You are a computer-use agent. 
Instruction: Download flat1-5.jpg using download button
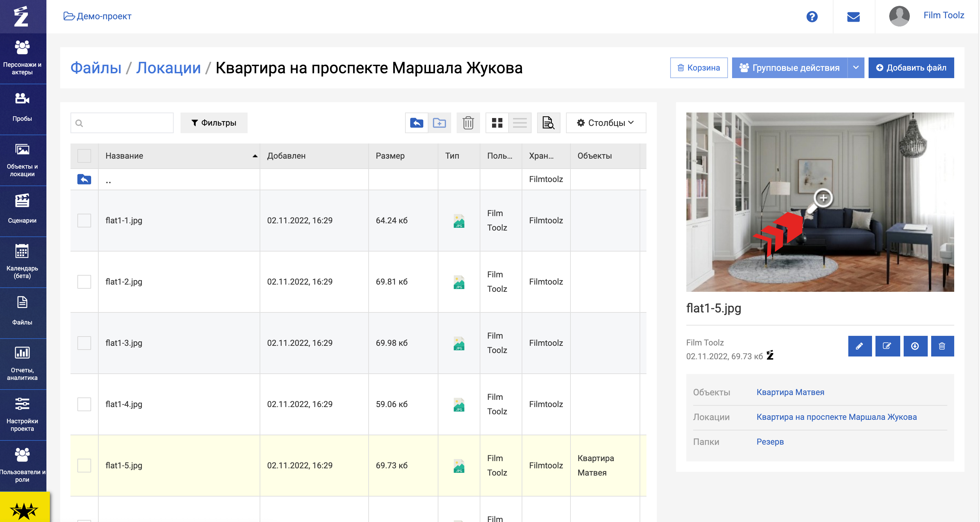(x=915, y=346)
